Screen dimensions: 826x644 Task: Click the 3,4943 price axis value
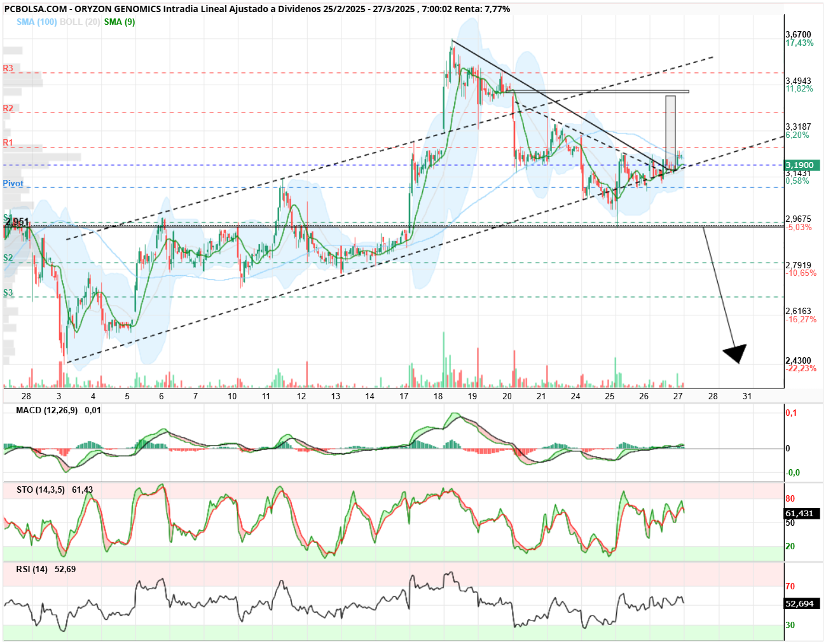coord(798,81)
